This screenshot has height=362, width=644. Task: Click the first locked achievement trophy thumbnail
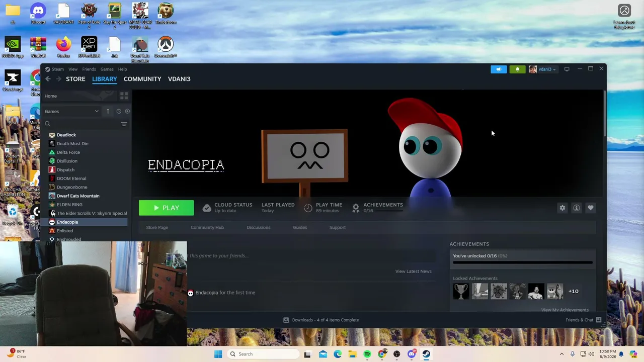click(461, 291)
